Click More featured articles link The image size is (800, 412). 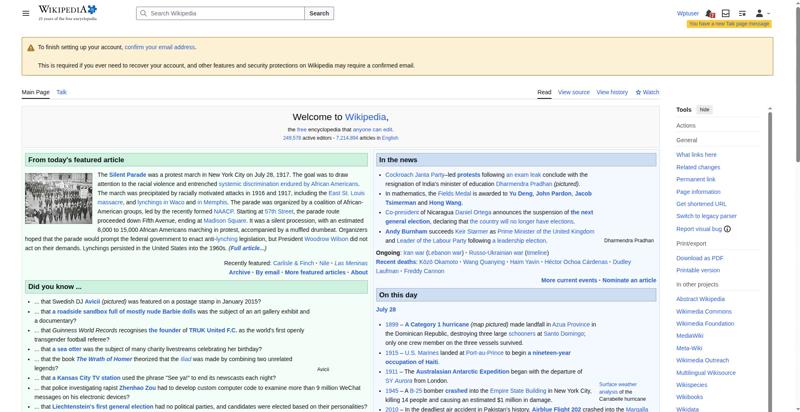pos(315,272)
